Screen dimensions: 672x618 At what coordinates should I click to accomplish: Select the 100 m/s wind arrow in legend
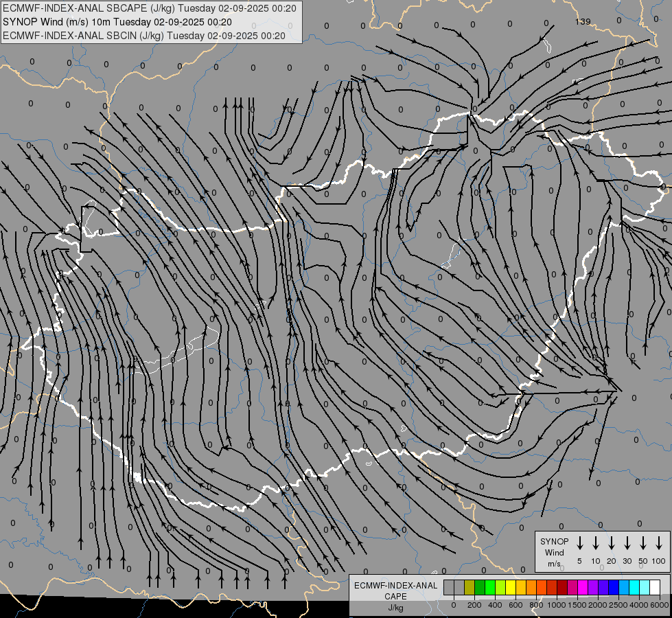coord(659,543)
